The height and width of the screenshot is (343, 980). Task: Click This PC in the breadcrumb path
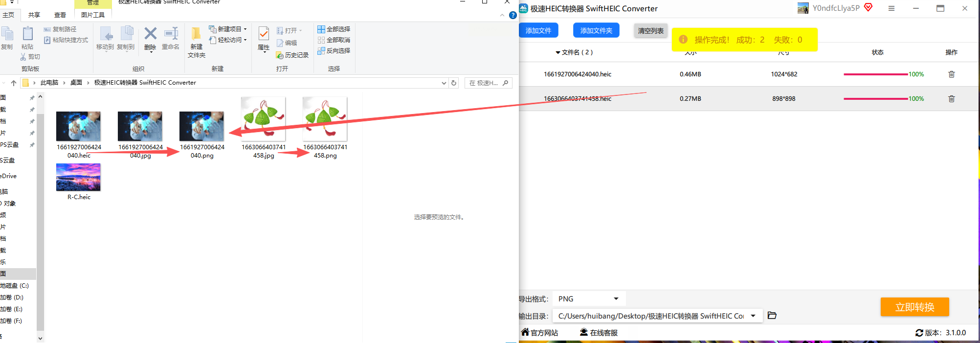click(49, 83)
